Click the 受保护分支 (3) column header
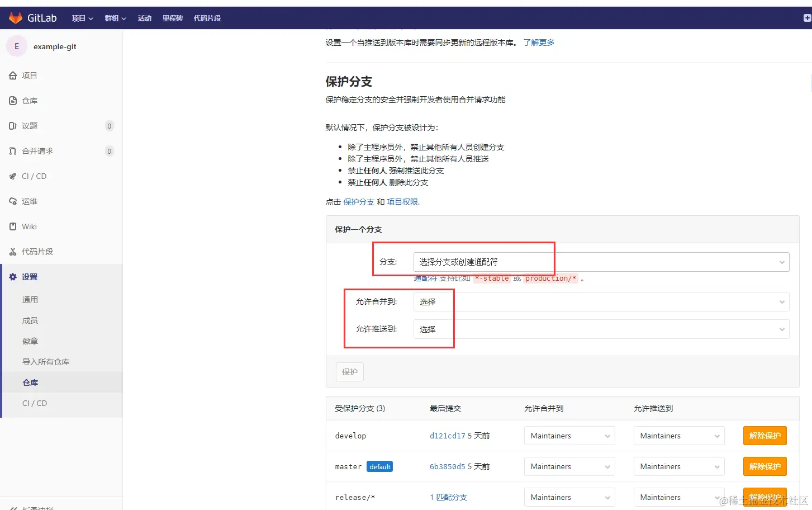 360,408
